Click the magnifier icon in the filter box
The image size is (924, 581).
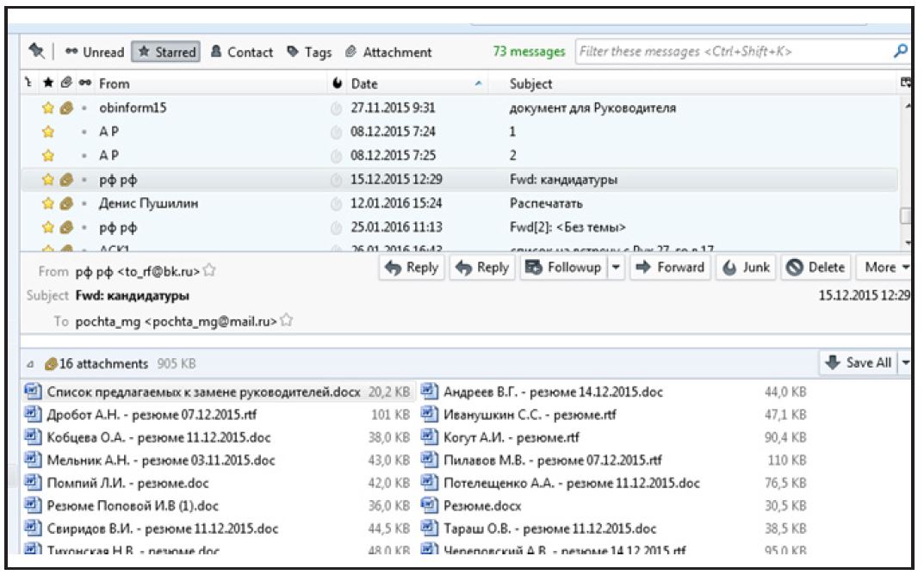[x=901, y=52]
